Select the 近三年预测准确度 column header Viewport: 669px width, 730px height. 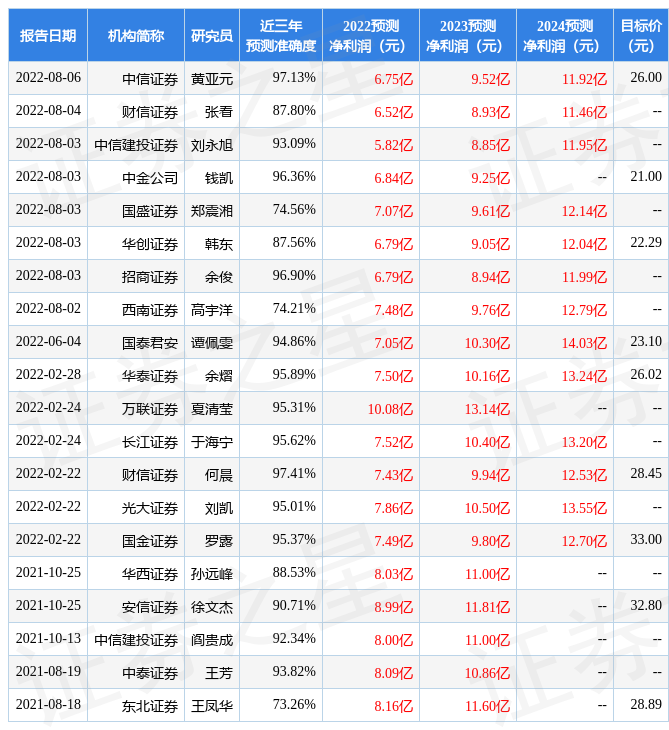click(x=281, y=35)
